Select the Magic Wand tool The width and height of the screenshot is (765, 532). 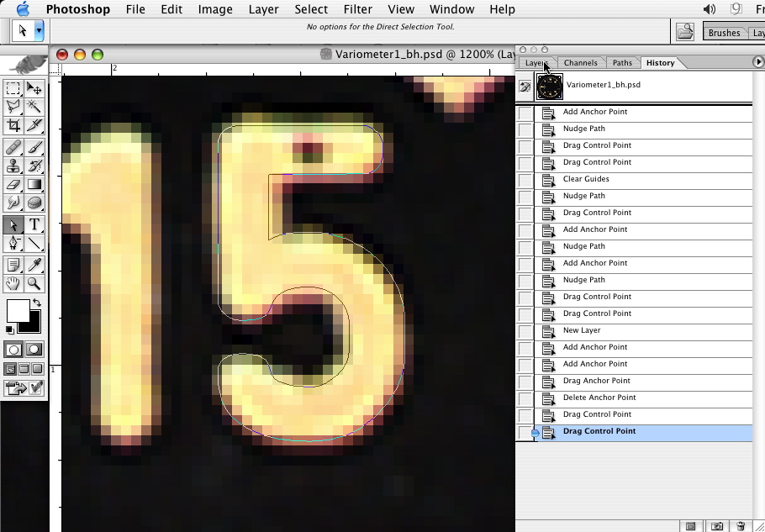34,107
